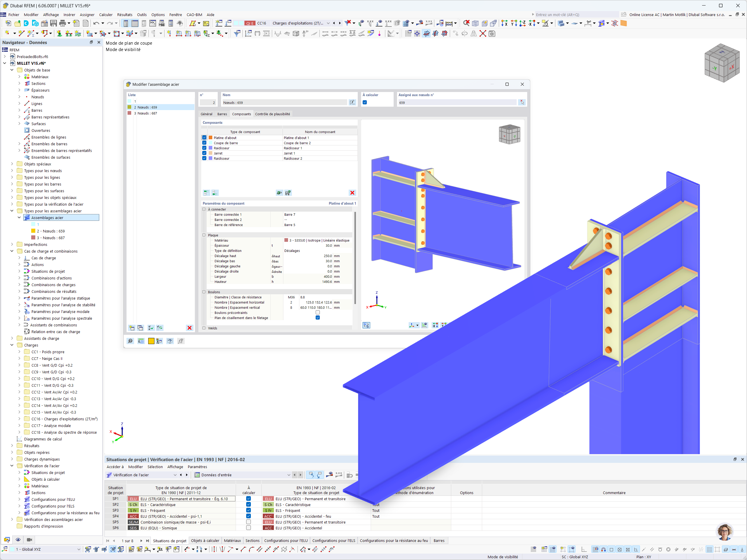
Task: Click the formula fx icon in dialog
Action: [x=181, y=341]
